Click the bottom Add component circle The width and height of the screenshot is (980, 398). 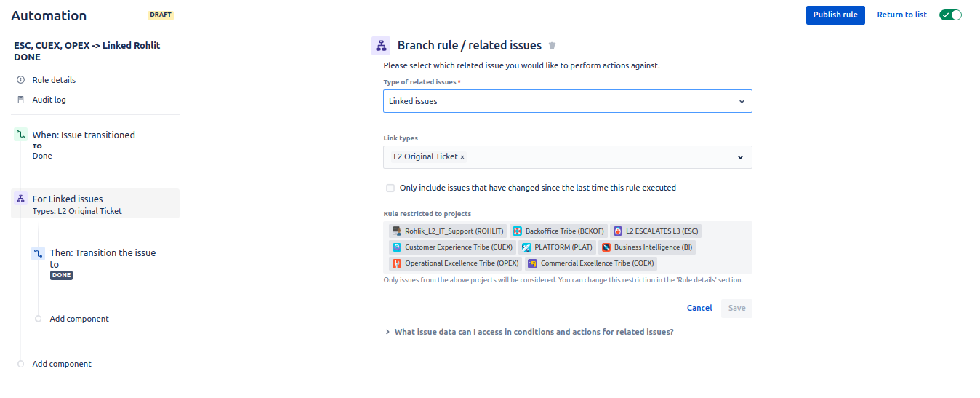tap(20, 364)
